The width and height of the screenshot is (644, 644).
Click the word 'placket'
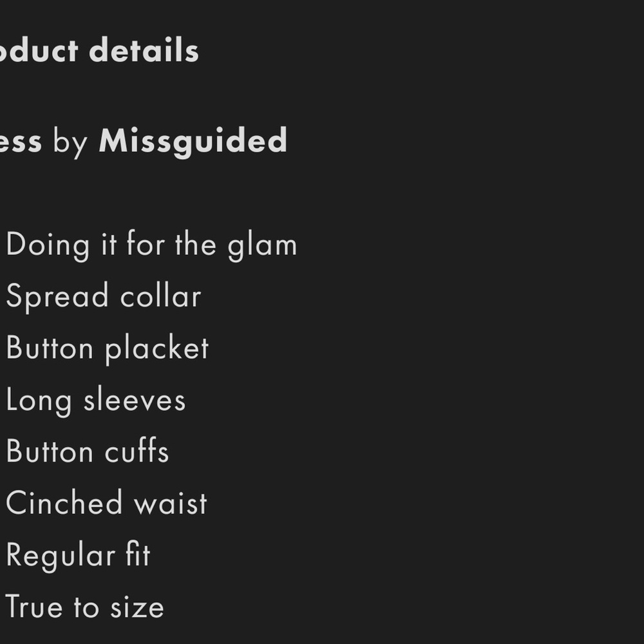(x=157, y=348)
